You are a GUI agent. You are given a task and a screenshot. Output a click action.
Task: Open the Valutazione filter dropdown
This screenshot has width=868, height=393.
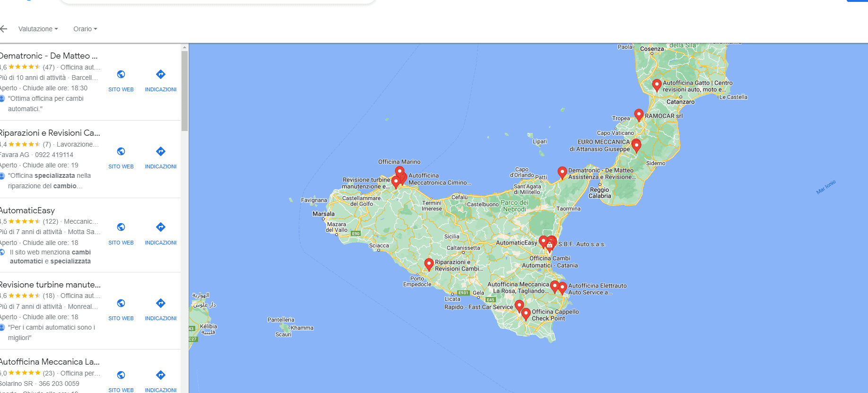[x=38, y=29]
